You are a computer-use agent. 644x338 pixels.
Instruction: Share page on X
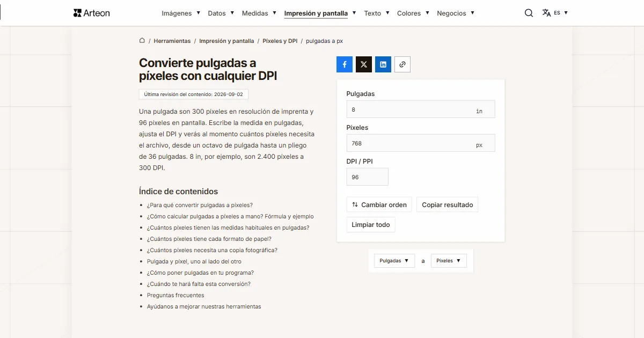[364, 64]
